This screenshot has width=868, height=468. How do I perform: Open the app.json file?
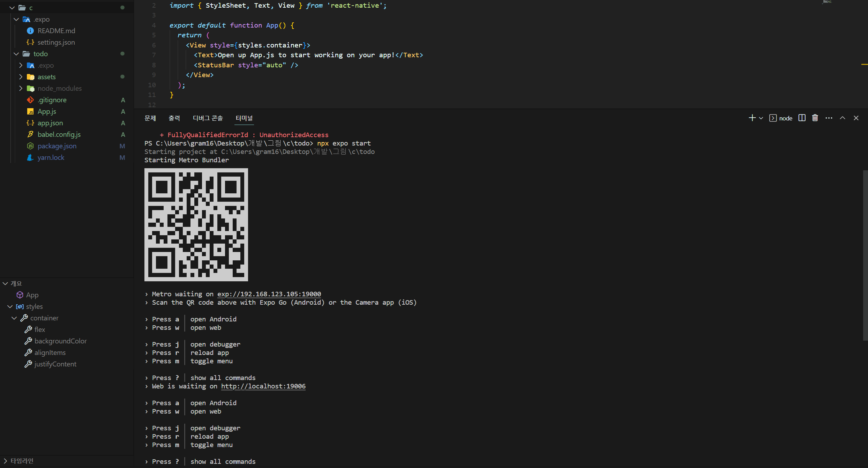[x=50, y=123]
